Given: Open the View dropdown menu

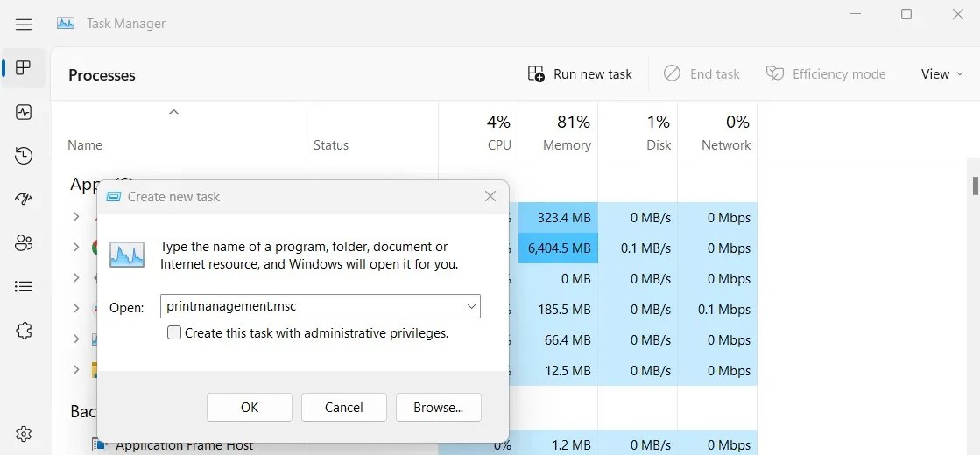Looking at the screenshot, I should (941, 74).
